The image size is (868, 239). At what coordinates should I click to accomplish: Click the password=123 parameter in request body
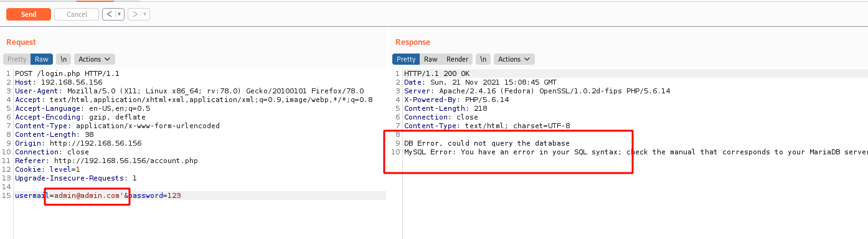[155, 195]
